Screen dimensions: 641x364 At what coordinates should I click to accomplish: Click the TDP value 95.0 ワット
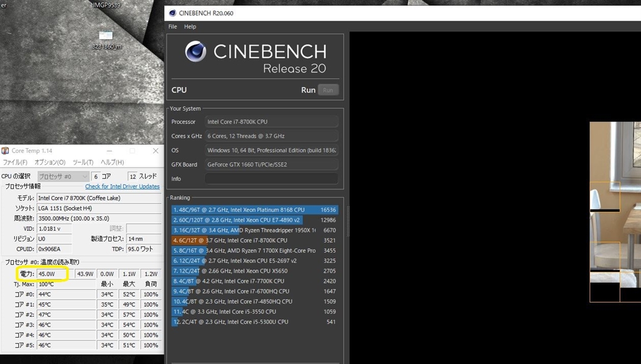[x=143, y=249]
